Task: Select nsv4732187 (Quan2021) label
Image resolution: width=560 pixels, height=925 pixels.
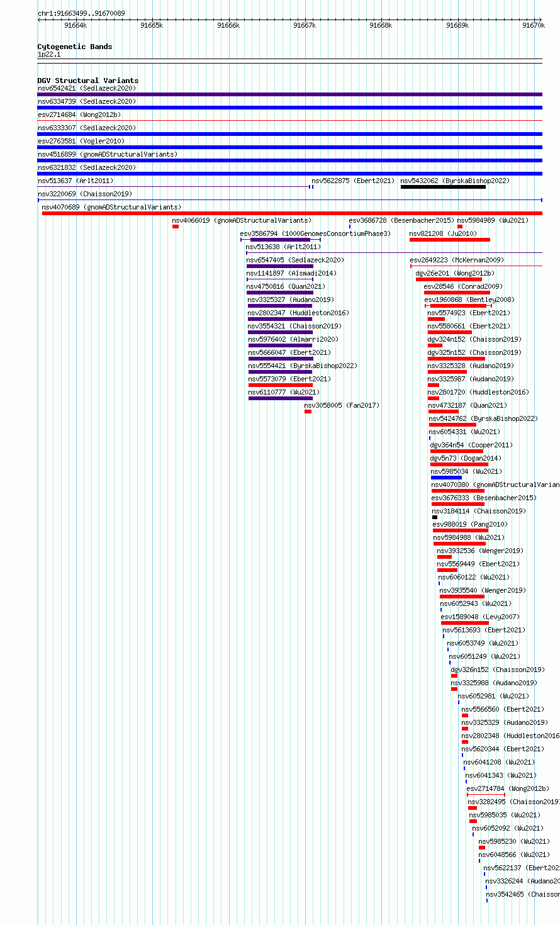Action: tap(468, 406)
